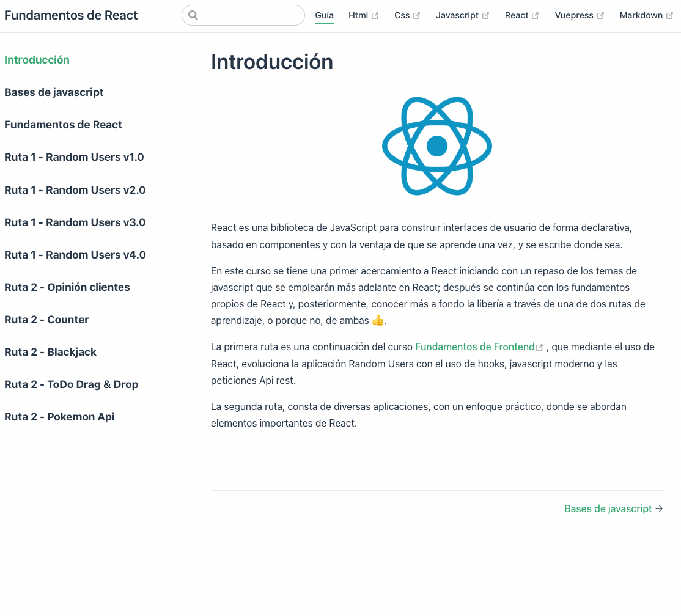Click external link icon next to Html
The height and width of the screenshot is (616, 681).
tap(375, 16)
